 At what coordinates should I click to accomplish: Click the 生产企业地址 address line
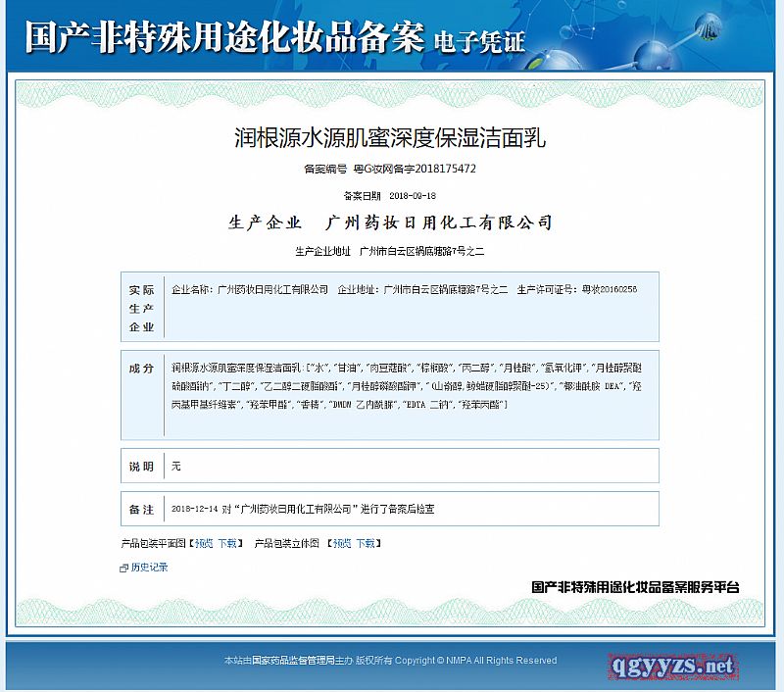pos(390,252)
